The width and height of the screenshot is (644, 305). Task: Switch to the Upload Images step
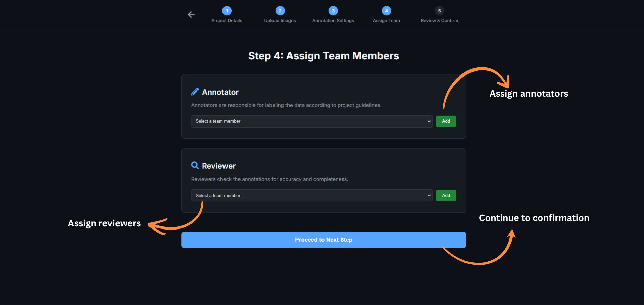pyautogui.click(x=280, y=21)
